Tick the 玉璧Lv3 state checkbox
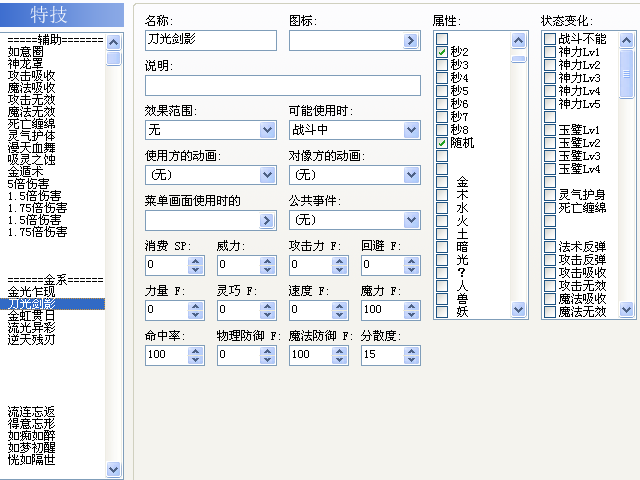 pyautogui.click(x=550, y=156)
